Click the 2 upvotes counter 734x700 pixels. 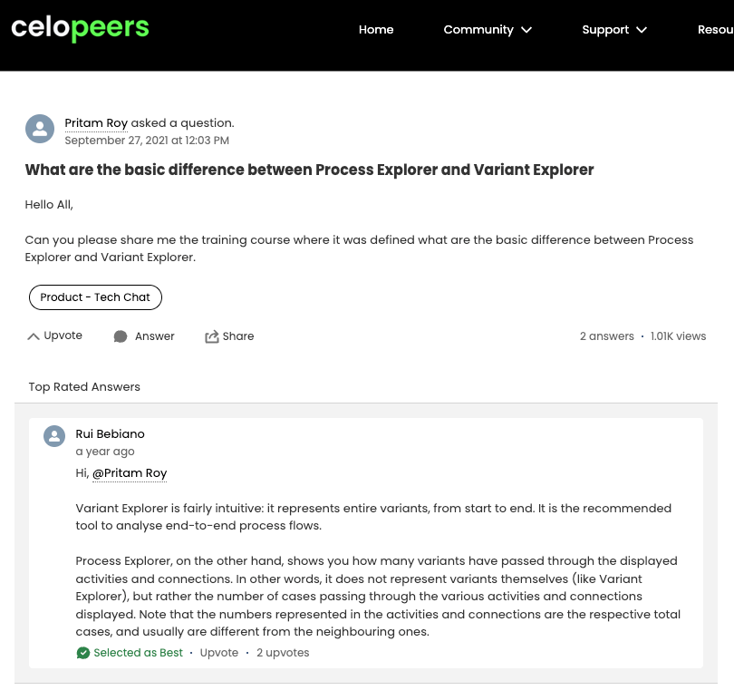pos(283,652)
